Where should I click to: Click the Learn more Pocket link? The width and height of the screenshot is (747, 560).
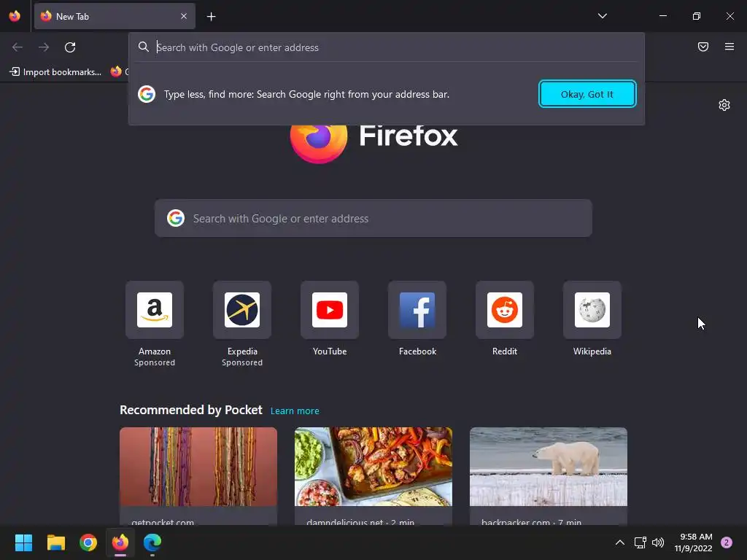(x=295, y=411)
